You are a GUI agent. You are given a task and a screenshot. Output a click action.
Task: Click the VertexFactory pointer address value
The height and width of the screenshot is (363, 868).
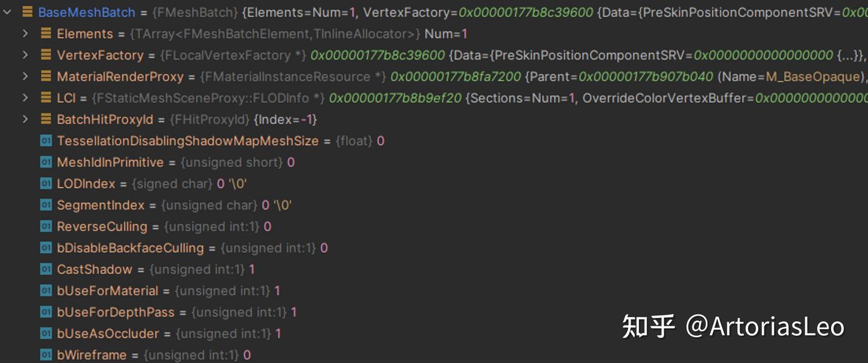pos(377,55)
